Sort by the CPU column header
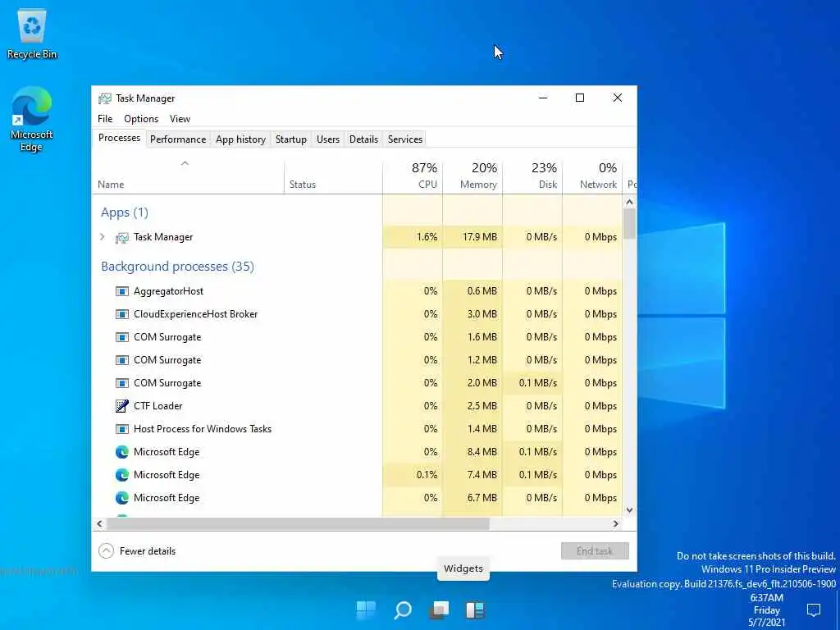The width and height of the screenshot is (840, 630). pyautogui.click(x=413, y=177)
